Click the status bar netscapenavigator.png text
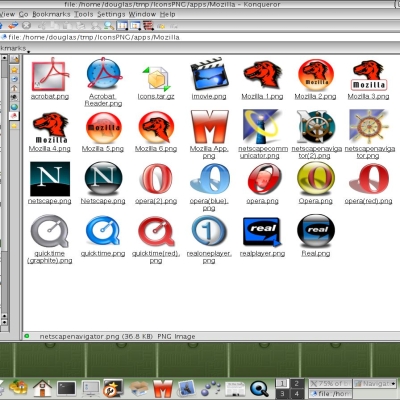The image size is (400, 400). click(x=79, y=337)
